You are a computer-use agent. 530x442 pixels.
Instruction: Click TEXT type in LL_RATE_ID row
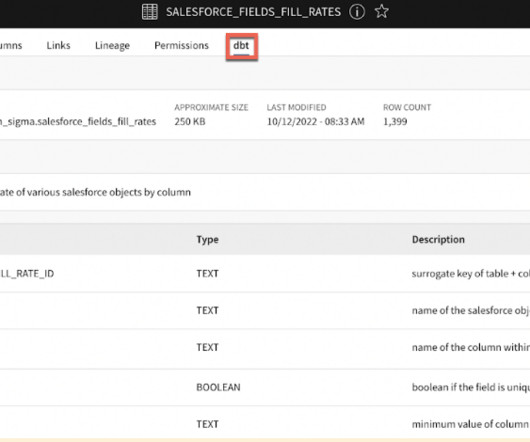(x=208, y=273)
